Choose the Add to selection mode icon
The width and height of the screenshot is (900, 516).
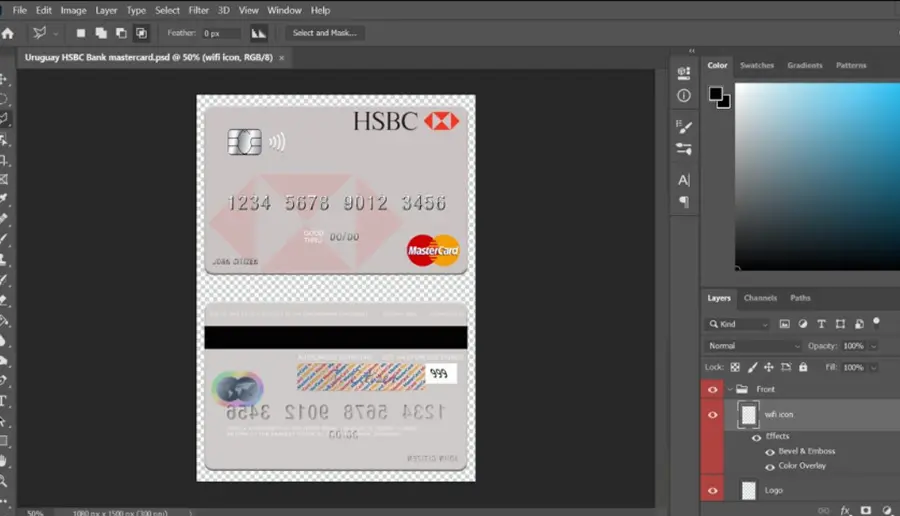tap(101, 33)
